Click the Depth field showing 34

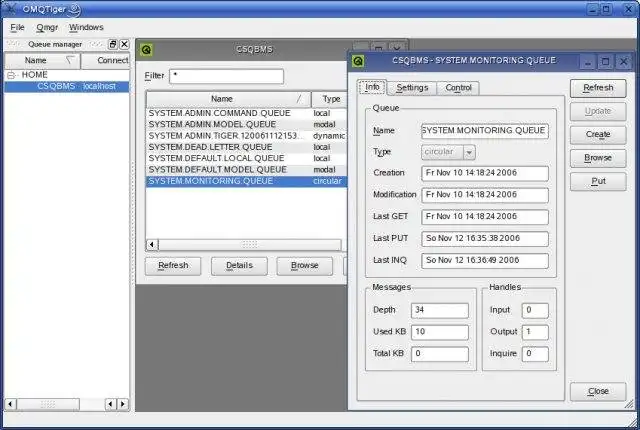click(440, 310)
